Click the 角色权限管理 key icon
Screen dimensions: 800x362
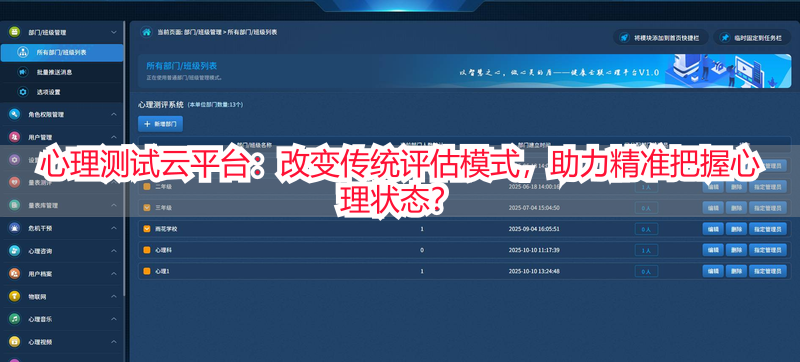pyautogui.click(x=14, y=115)
